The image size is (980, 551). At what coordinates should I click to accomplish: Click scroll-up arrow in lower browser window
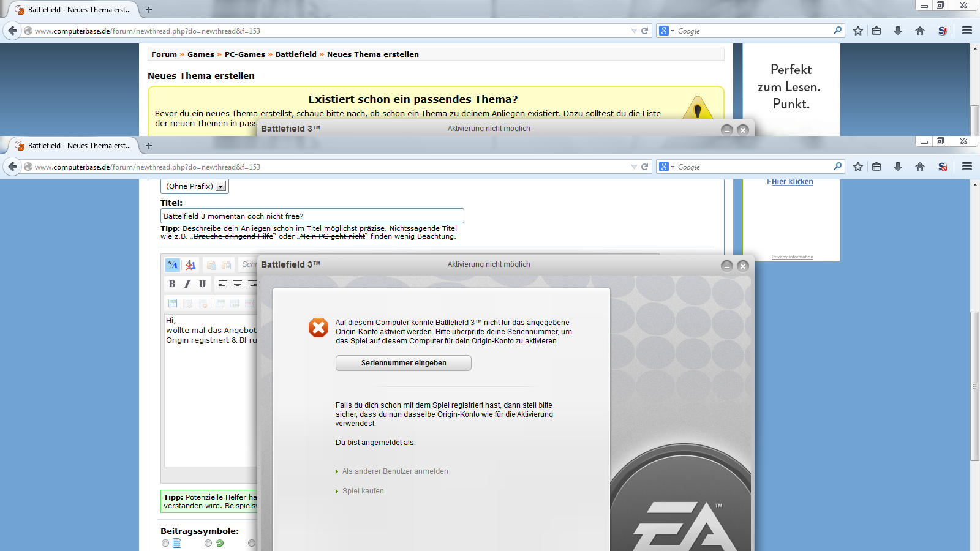coord(974,184)
